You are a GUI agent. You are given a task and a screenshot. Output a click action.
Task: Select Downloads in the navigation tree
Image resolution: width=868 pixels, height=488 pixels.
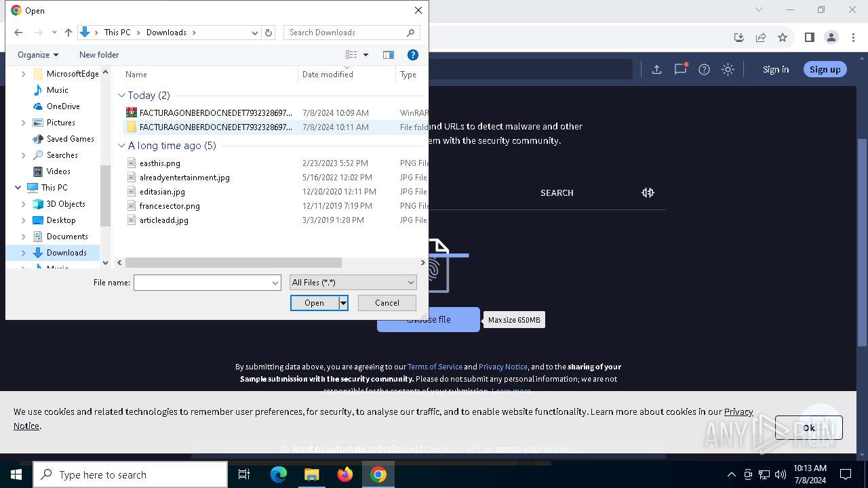pyautogui.click(x=66, y=253)
